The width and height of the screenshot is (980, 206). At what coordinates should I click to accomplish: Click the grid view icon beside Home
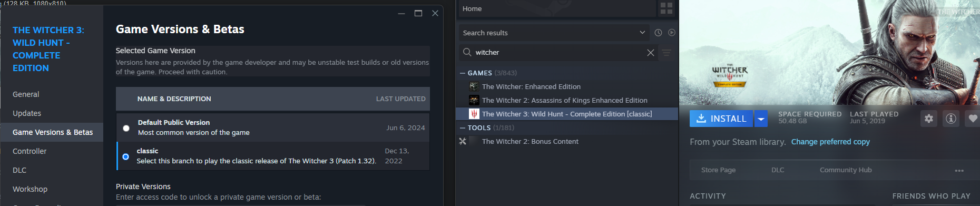pos(666,8)
